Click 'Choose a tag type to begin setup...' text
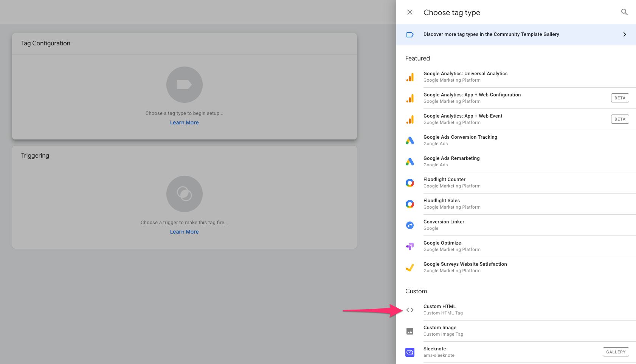636x364 pixels. [185, 113]
